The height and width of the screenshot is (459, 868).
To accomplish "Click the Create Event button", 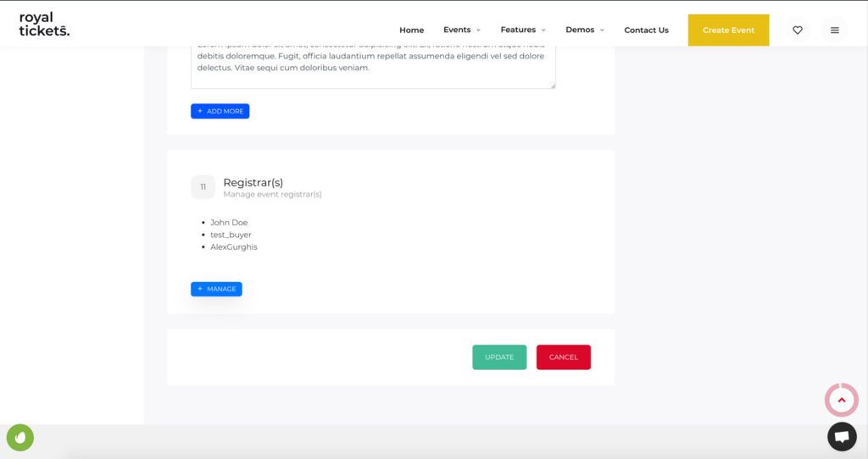I will coord(728,30).
